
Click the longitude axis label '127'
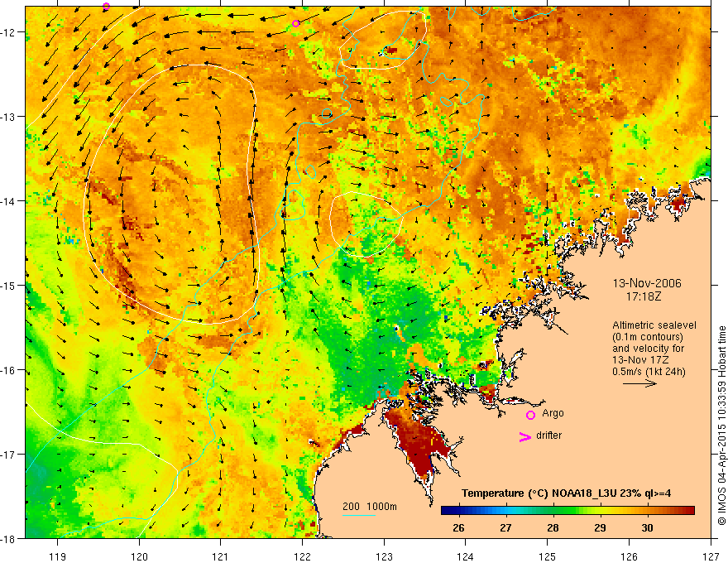pyautogui.click(x=711, y=556)
